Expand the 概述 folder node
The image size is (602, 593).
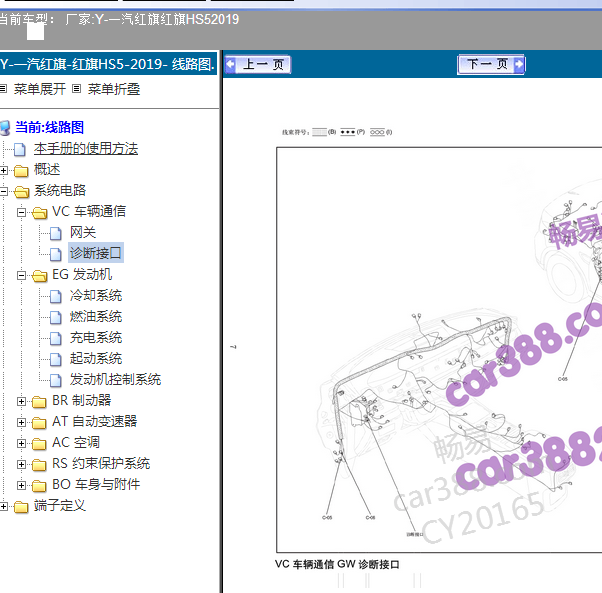tap(3, 170)
